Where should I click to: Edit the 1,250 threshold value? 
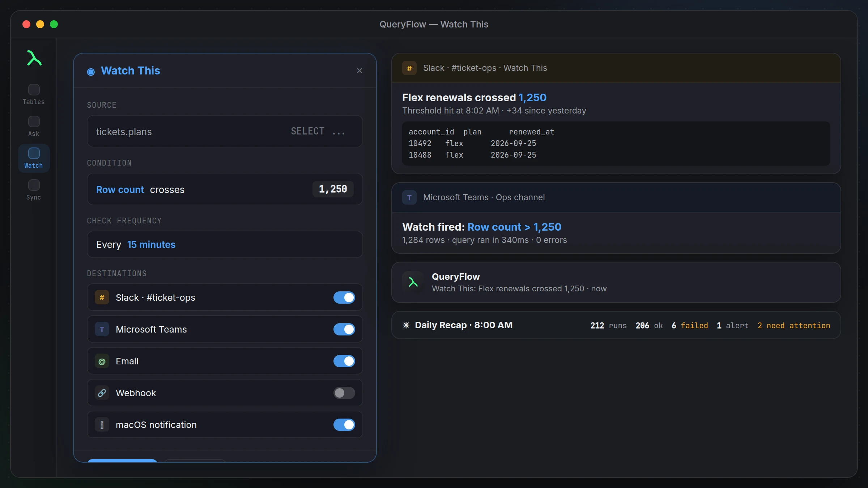pos(333,189)
